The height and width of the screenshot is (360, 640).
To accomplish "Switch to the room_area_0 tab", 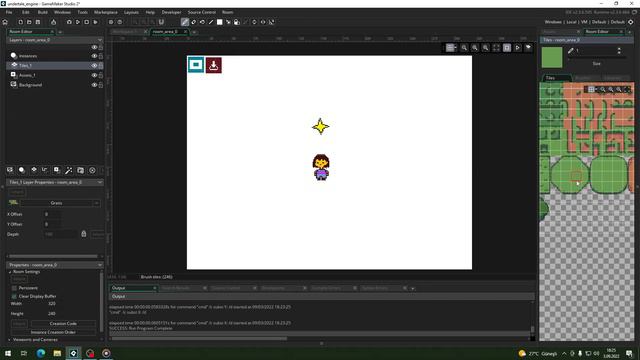I will point(165,31).
